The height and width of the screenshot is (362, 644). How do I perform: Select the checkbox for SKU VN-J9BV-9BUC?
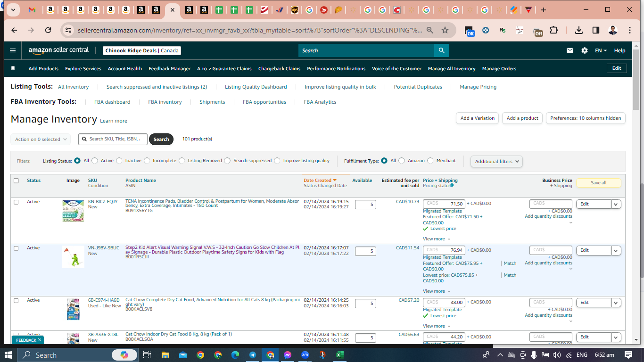pos(16,248)
